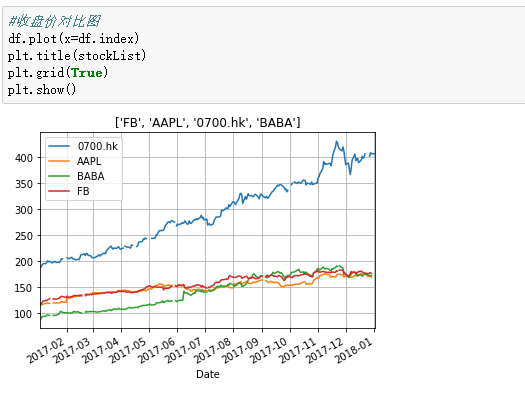Click the 250 y-axis tick label
525x395 pixels.
(23, 236)
